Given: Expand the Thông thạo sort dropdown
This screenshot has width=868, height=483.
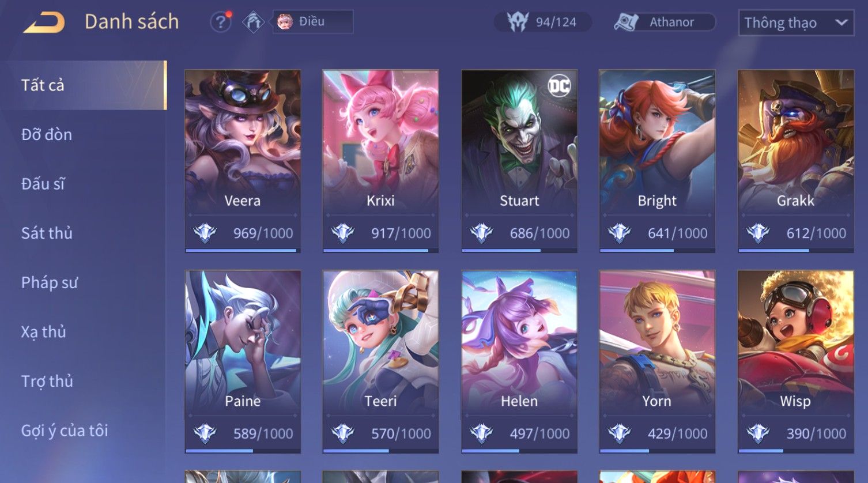Looking at the screenshot, I should [796, 22].
